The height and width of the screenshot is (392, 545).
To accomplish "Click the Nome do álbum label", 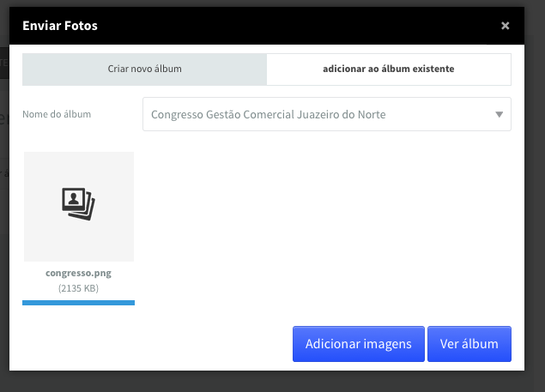I will [57, 114].
